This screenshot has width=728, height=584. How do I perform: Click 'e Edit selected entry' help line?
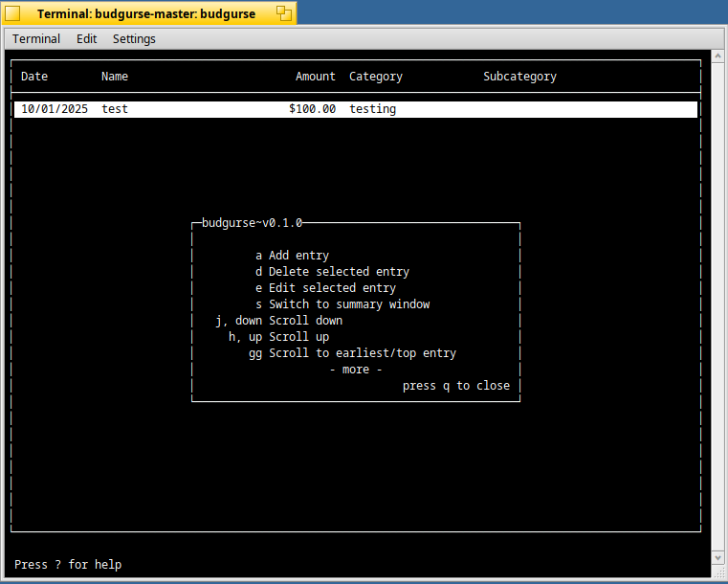pyautogui.click(x=325, y=288)
